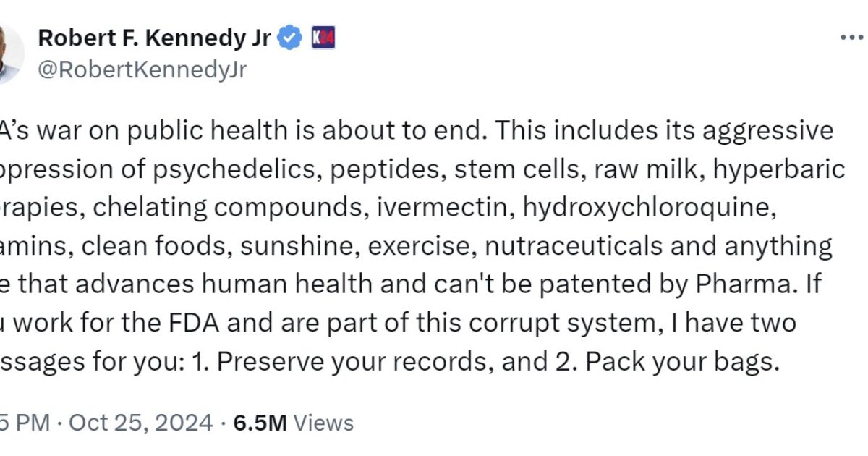Open the @RobertKennedyJr handle link
The image size is (868, 456).
[x=142, y=69]
